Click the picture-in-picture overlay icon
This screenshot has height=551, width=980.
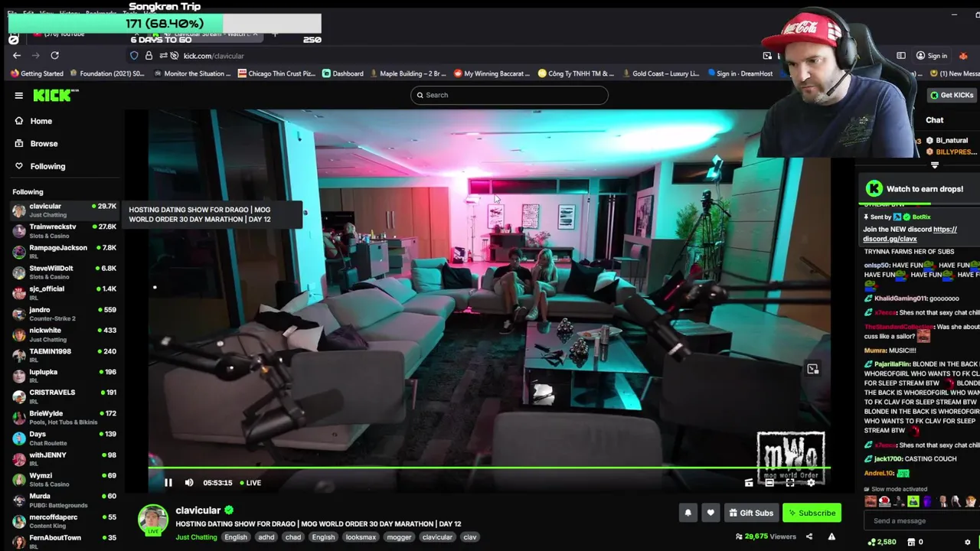pyautogui.click(x=812, y=369)
